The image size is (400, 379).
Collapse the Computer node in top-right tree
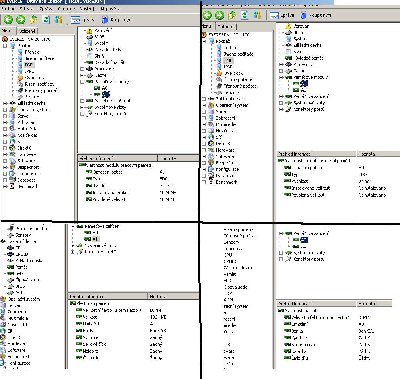[204, 41]
